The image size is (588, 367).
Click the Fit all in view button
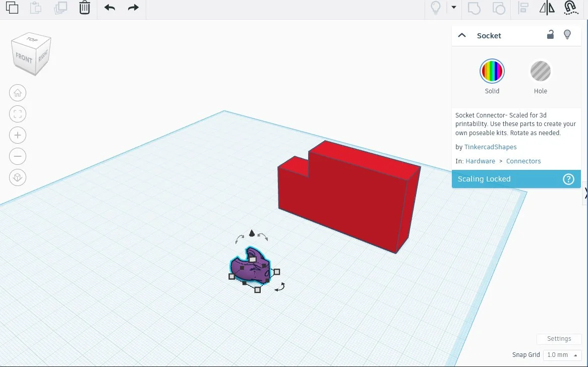[18, 114]
